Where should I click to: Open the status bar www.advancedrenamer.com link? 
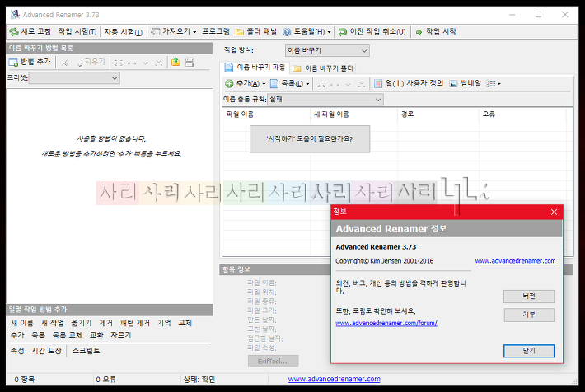pos(334,380)
